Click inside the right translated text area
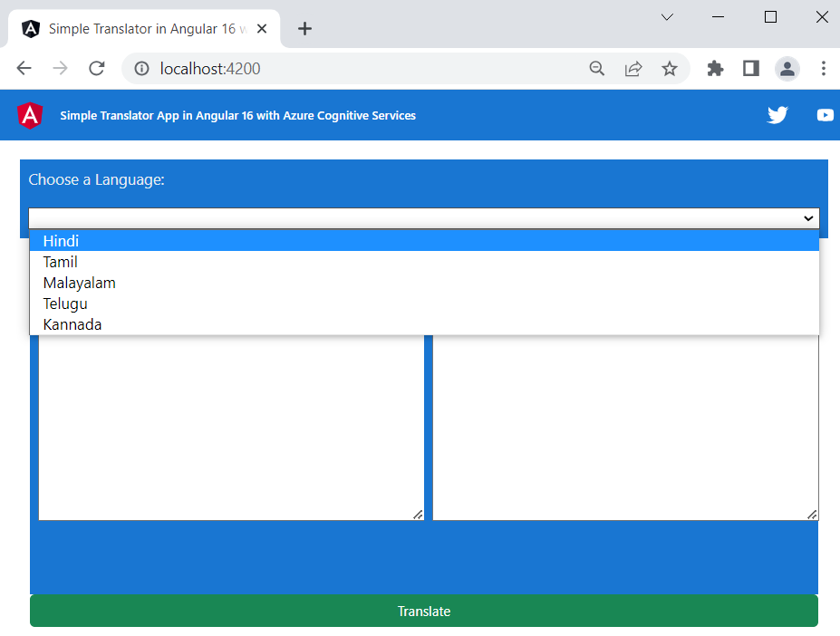The width and height of the screenshot is (840, 636). click(626, 428)
